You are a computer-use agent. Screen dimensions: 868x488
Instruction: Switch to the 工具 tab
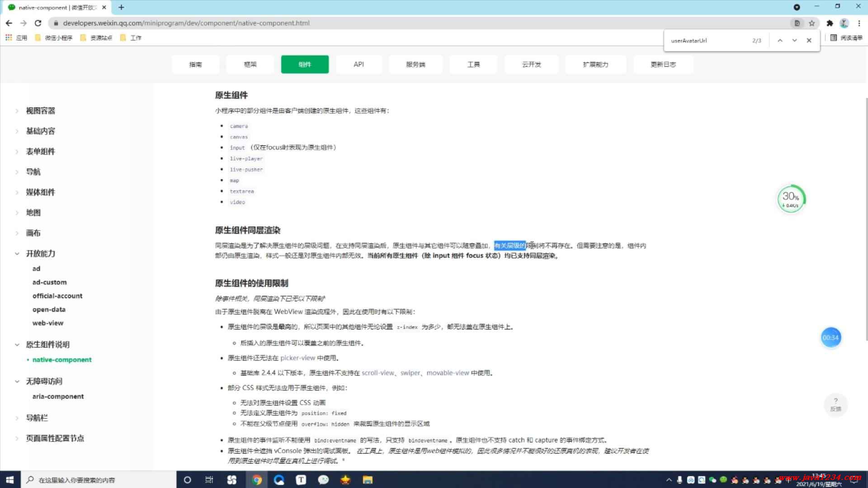point(473,64)
